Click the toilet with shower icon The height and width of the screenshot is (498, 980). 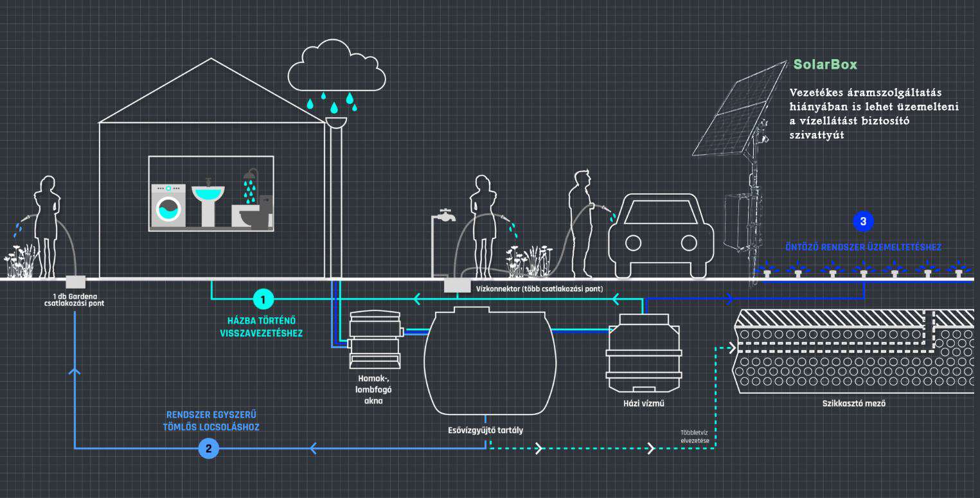pos(251,206)
